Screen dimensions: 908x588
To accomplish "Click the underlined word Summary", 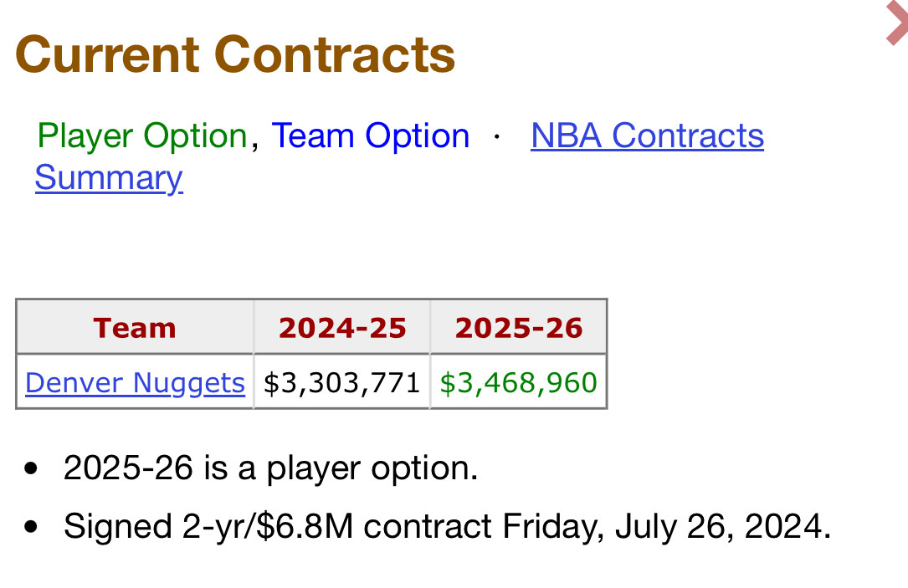I will (109, 177).
